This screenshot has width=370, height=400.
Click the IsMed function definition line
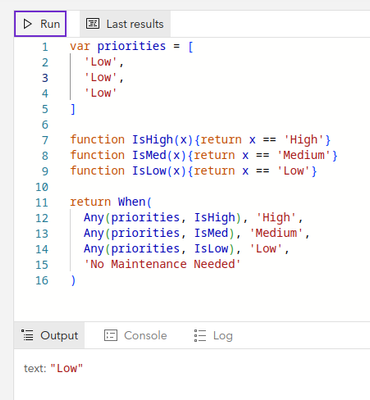(204, 155)
